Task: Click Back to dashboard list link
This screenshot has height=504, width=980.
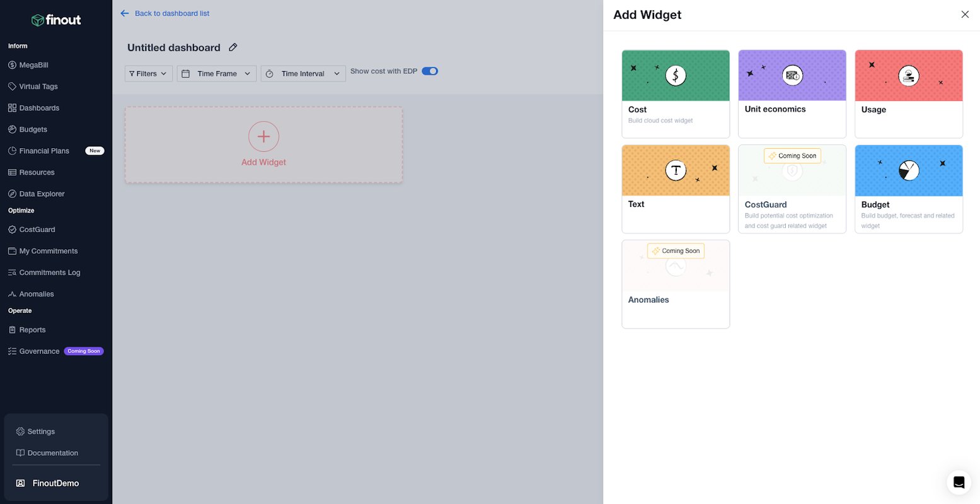Action: pos(172,13)
